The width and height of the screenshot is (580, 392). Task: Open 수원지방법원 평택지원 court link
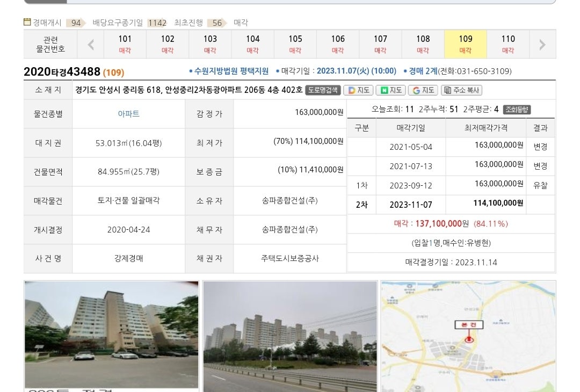pos(231,71)
